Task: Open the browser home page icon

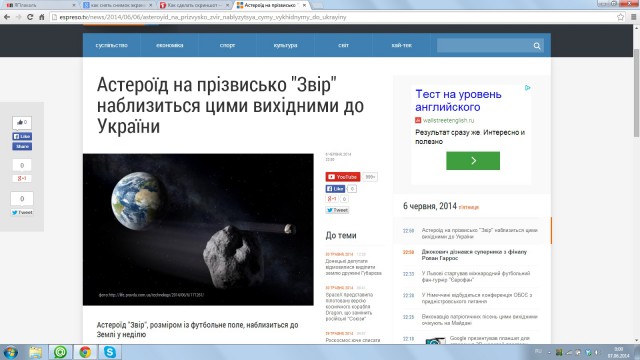Action: (42, 17)
